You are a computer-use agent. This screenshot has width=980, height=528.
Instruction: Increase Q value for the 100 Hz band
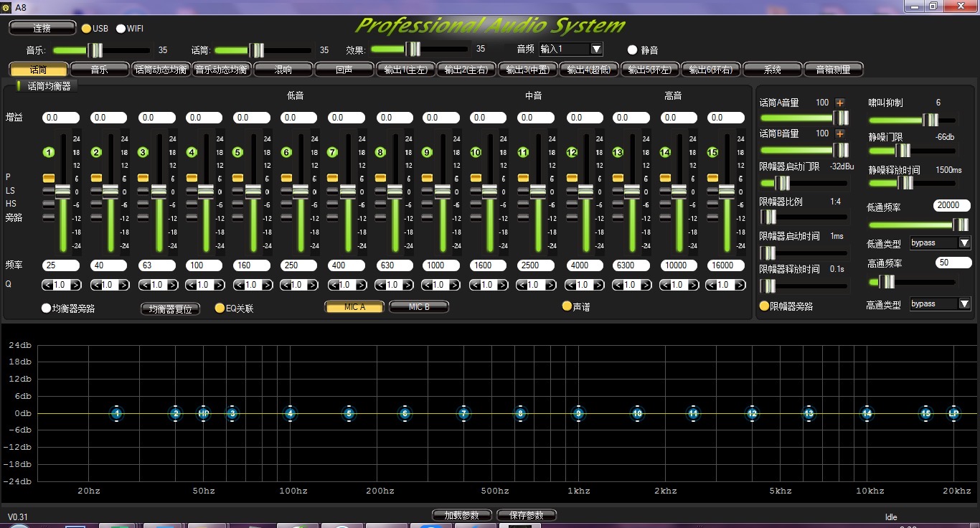pos(220,285)
